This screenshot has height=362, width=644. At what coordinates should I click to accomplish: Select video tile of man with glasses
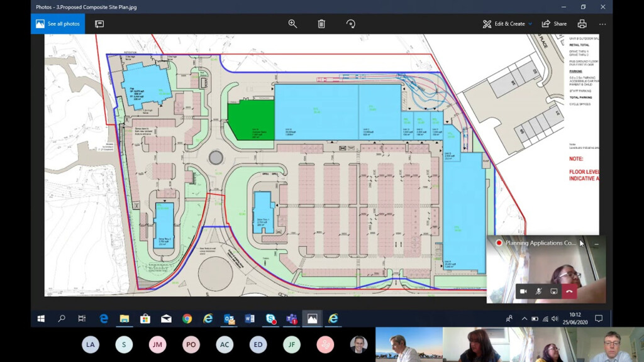point(610,344)
